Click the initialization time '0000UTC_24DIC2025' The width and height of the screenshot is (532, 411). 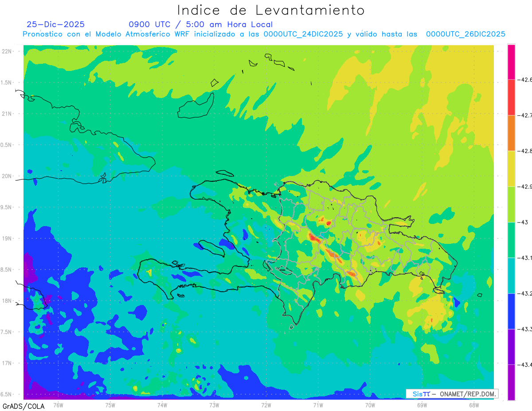tap(303, 34)
